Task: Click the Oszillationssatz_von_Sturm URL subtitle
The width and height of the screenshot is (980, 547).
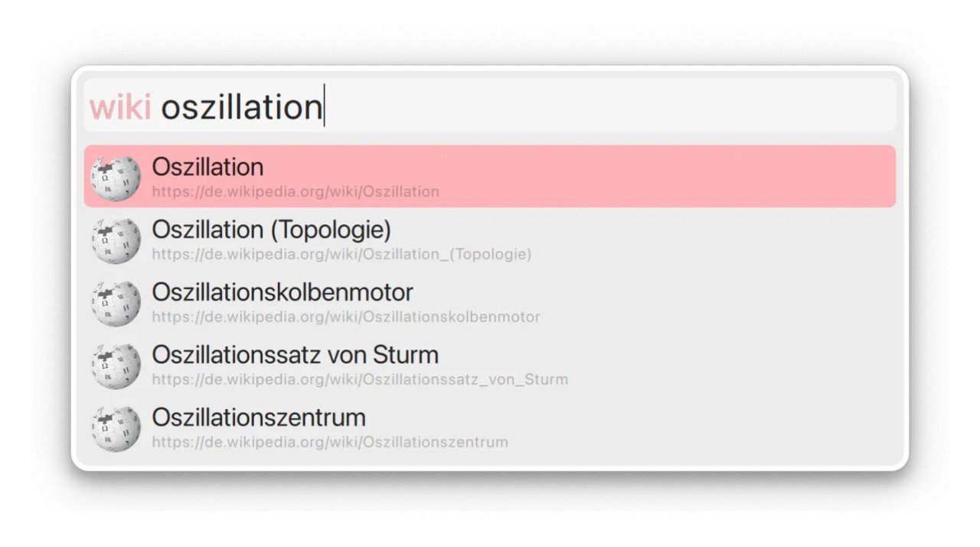Action: pos(360,380)
